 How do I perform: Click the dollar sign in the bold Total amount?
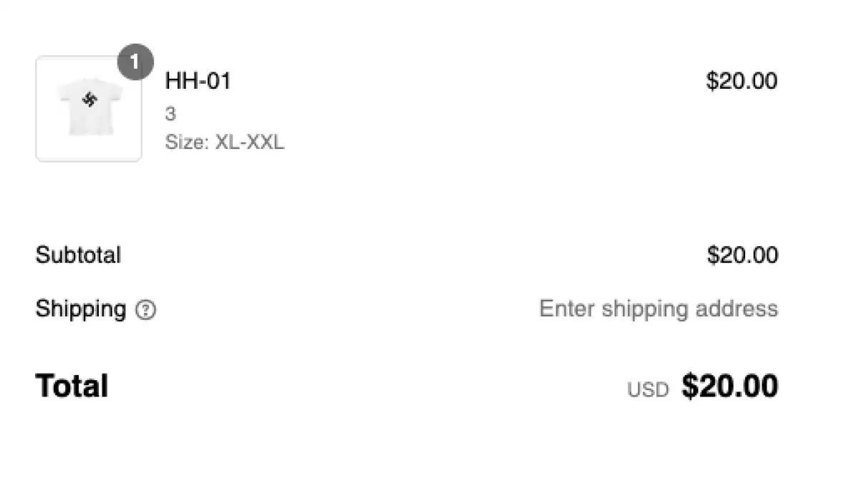click(689, 387)
